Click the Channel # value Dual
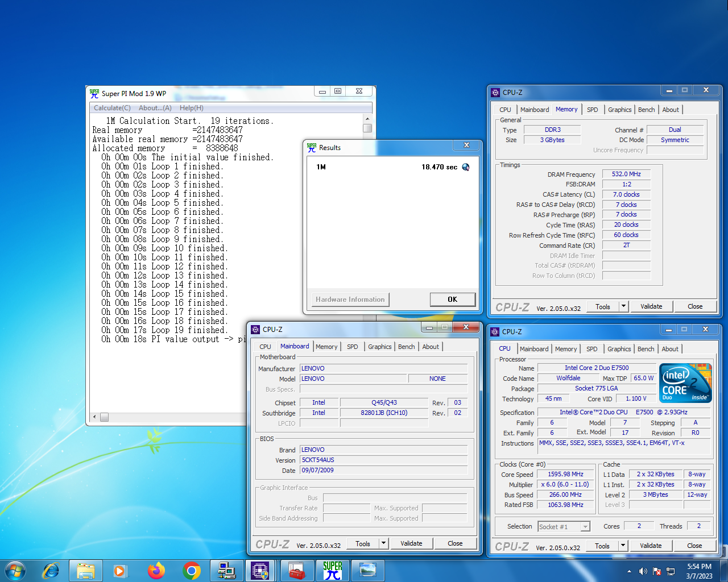This screenshot has height=582, width=728. pyautogui.click(x=675, y=130)
